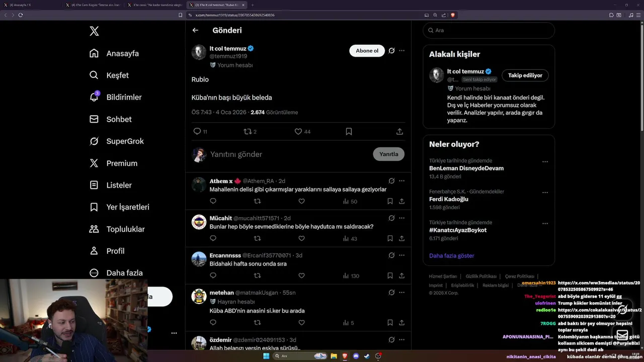Open a new browser tab
Screen dimensions: 644x362
(x=253, y=5)
